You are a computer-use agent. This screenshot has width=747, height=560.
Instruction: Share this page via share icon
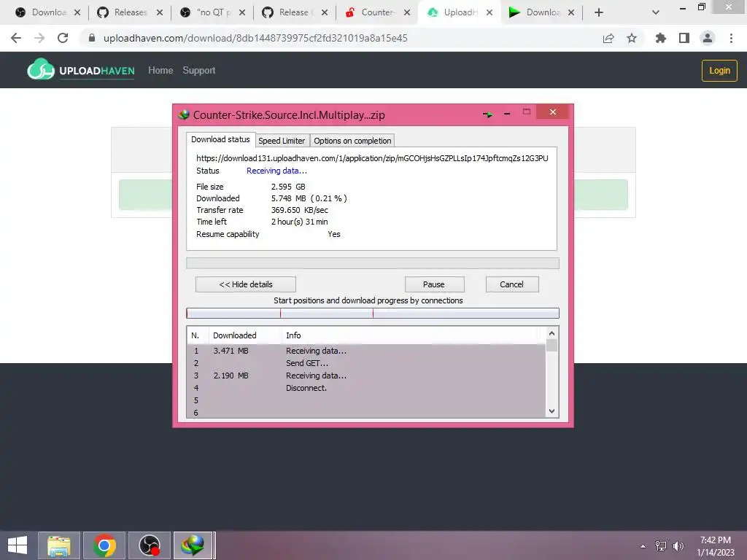[608, 38]
